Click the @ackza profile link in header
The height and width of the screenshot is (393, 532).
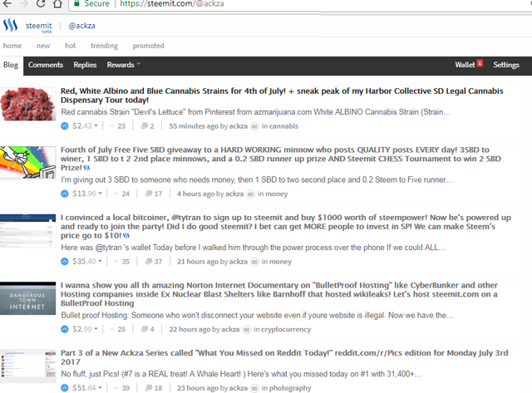click(81, 26)
